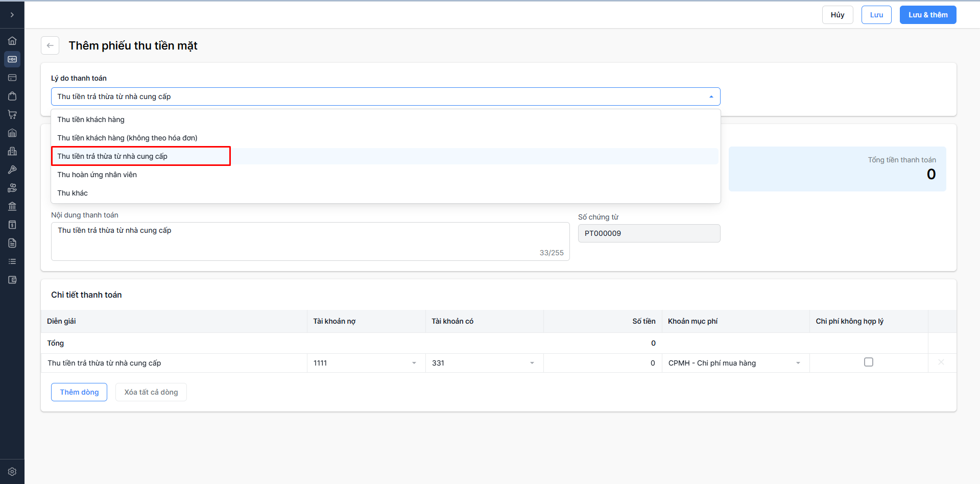Open the shopping bag sidebar icon

[x=12, y=96]
